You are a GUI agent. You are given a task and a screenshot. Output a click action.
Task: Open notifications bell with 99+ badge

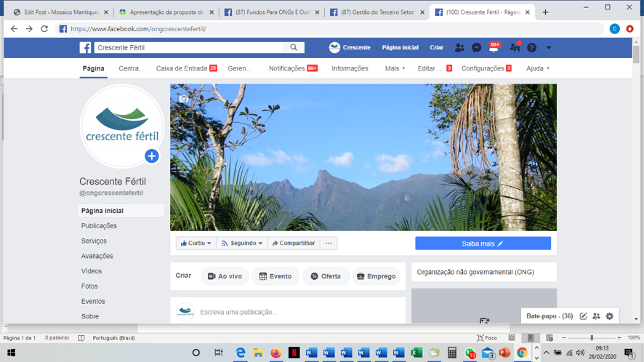[494, 47]
